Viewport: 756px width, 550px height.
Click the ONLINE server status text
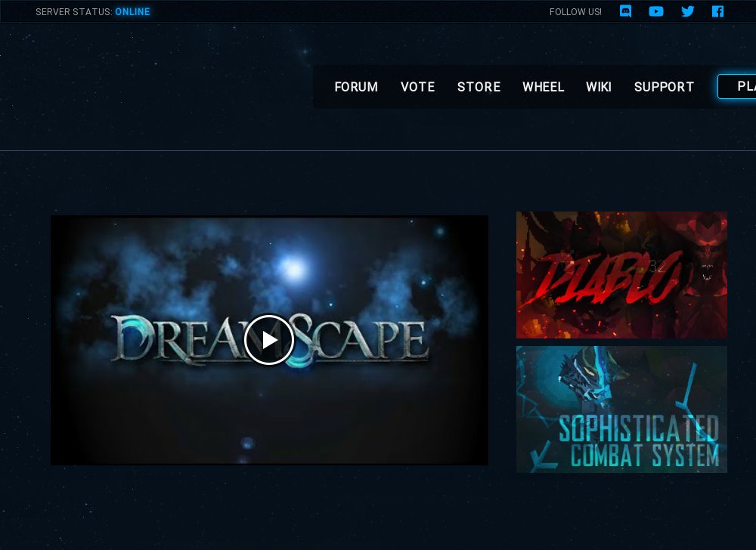click(x=132, y=11)
